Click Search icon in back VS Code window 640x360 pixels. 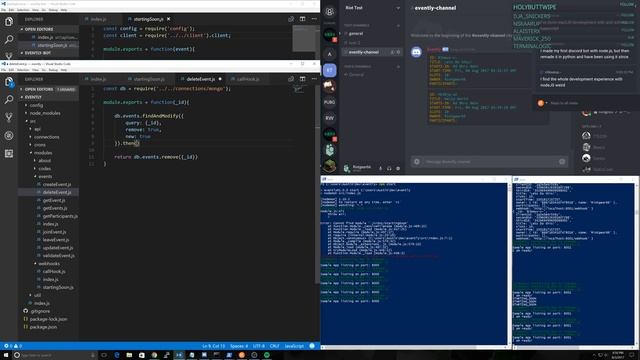coord(9,40)
